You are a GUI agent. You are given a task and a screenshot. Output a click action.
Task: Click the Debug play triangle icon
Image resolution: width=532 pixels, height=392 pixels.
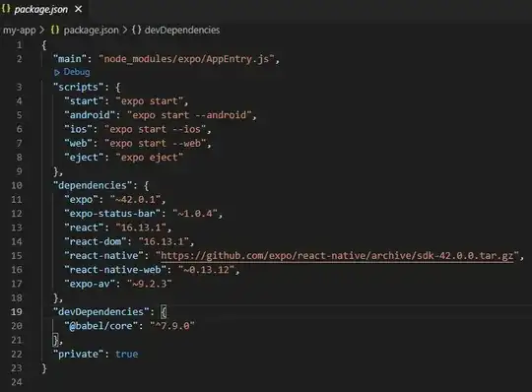click(57, 73)
